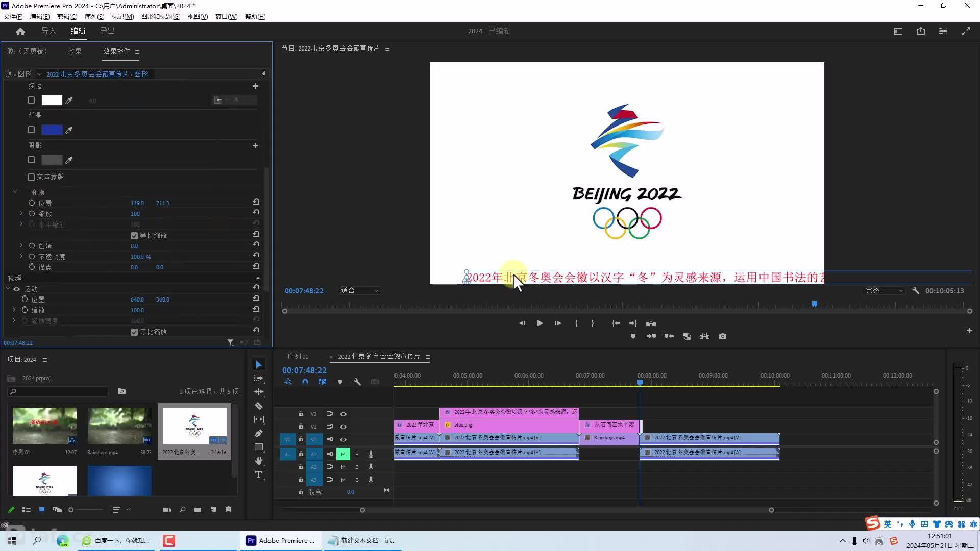Open Export workspace tab (导出)
Screen dimensions: 980x551
tap(107, 31)
